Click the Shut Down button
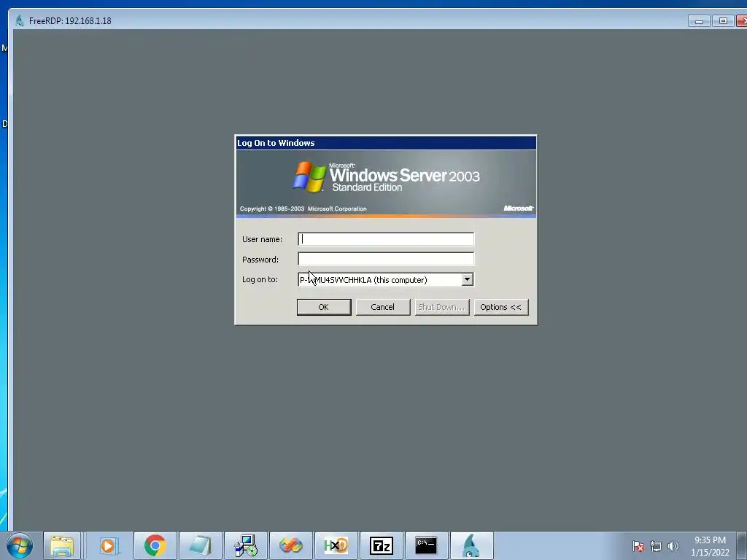This screenshot has width=747, height=560. 441,307
